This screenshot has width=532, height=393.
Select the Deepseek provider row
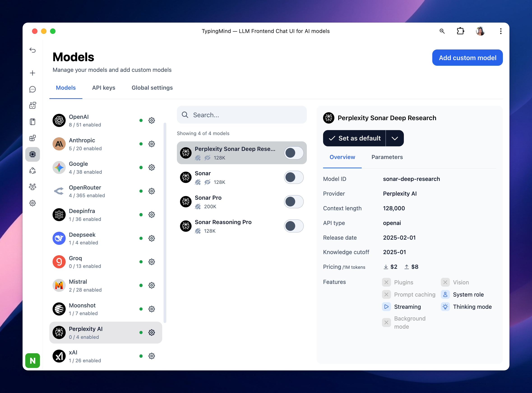tap(106, 239)
